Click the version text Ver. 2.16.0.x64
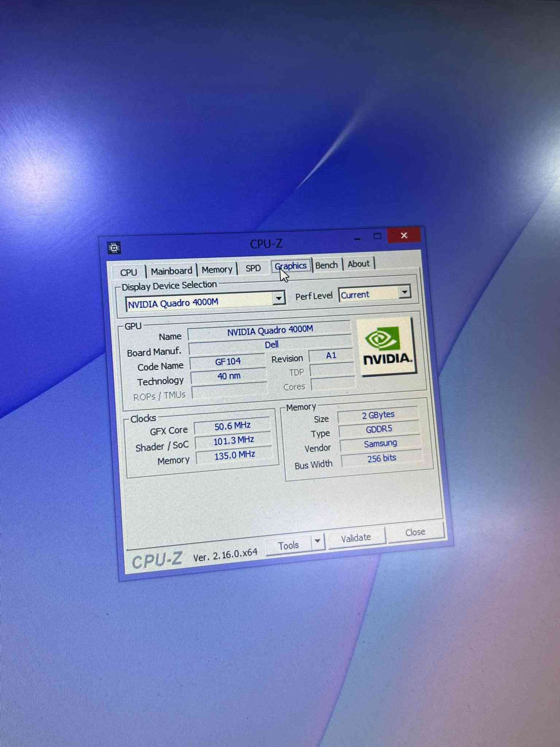The height and width of the screenshot is (747, 560). tap(225, 555)
